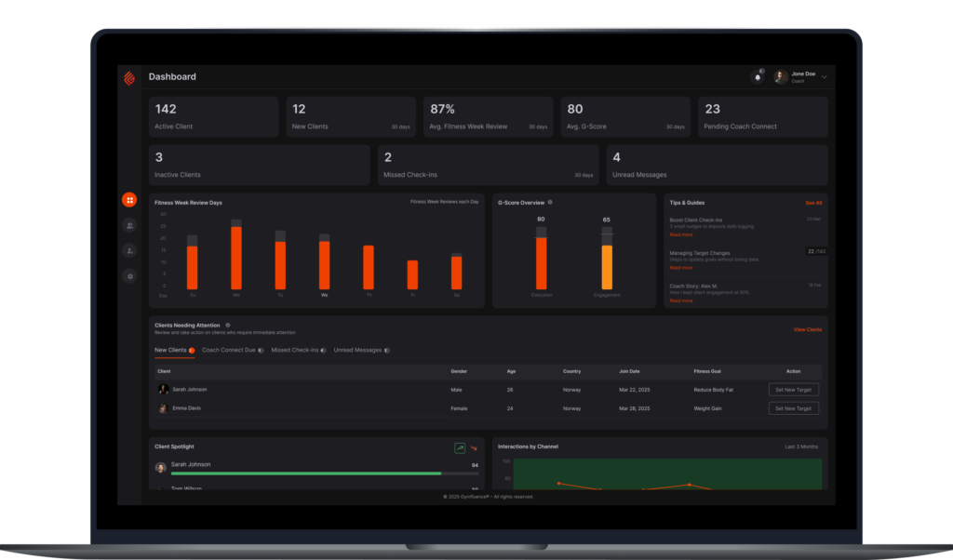Click info icon beside G-Score Overview
This screenshot has height=560, width=953.
tap(550, 202)
